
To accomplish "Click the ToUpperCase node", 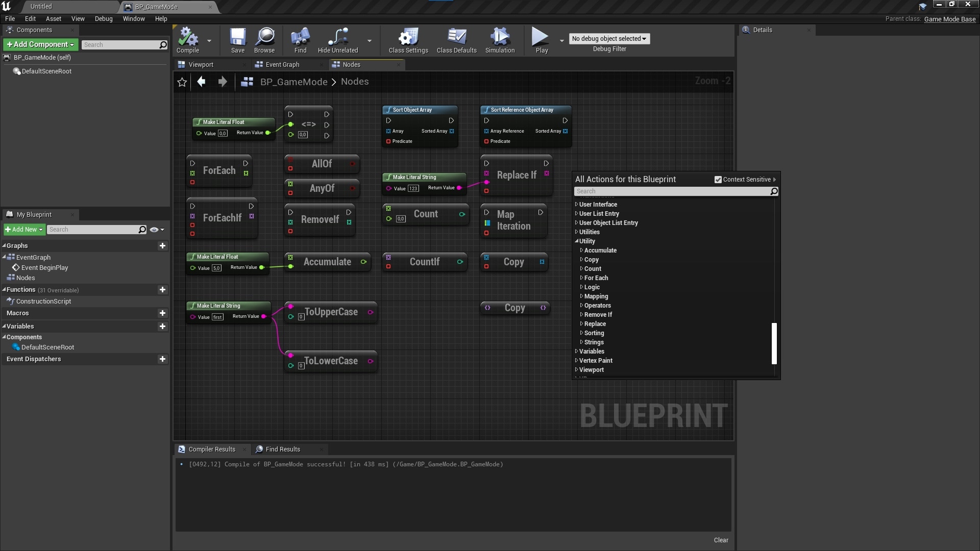I will tap(331, 312).
